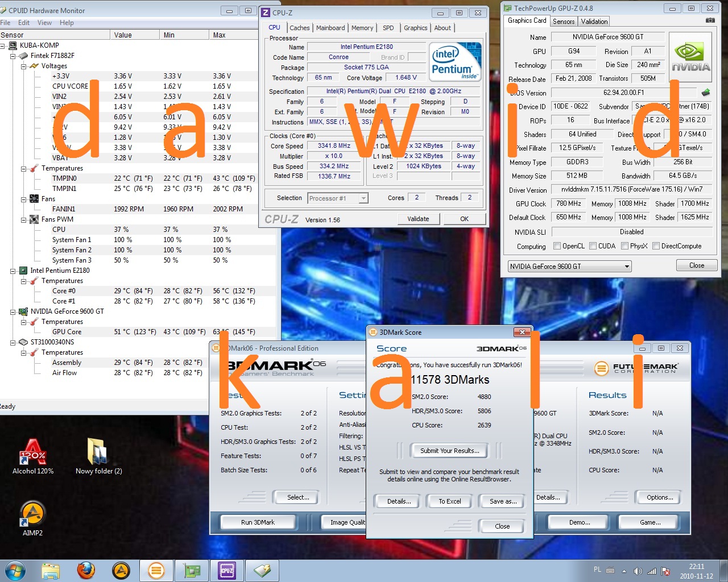This screenshot has width=728, height=582.
Task: Click the hard drive icon beside ST31000340NS
Action: click(x=23, y=342)
